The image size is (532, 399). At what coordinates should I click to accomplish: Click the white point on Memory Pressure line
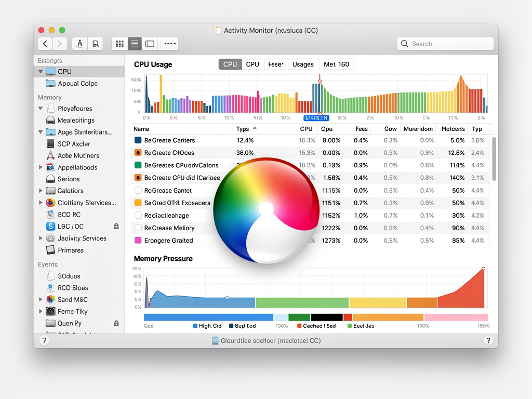228,298
